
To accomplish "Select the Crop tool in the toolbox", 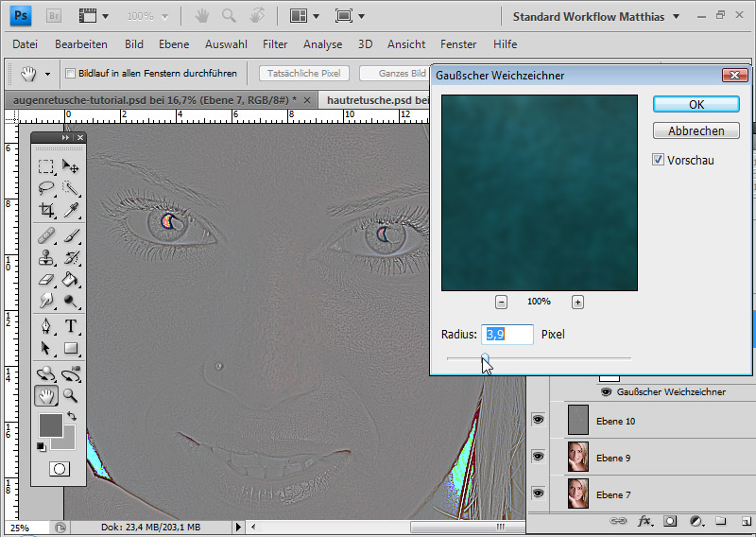I will coord(46,210).
